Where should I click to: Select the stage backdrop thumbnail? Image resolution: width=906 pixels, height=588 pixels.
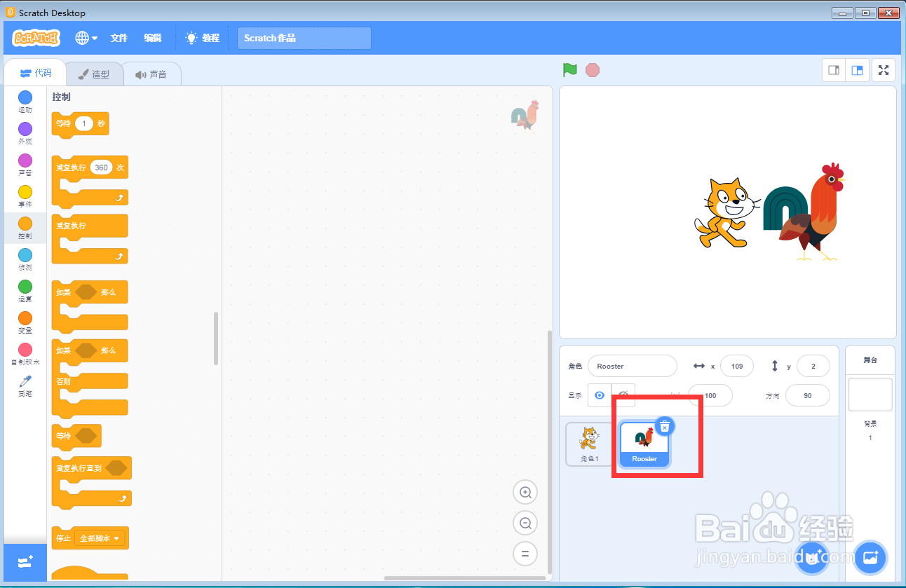pyautogui.click(x=870, y=395)
